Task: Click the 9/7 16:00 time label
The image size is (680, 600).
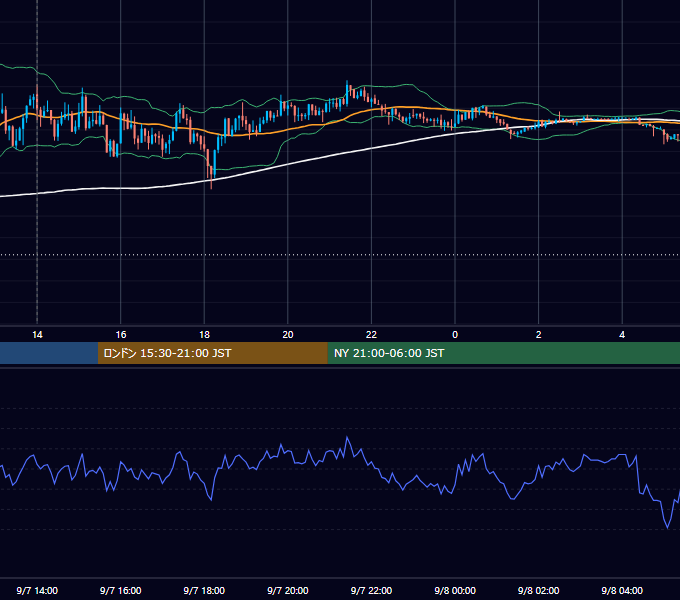Action: click(121, 590)
